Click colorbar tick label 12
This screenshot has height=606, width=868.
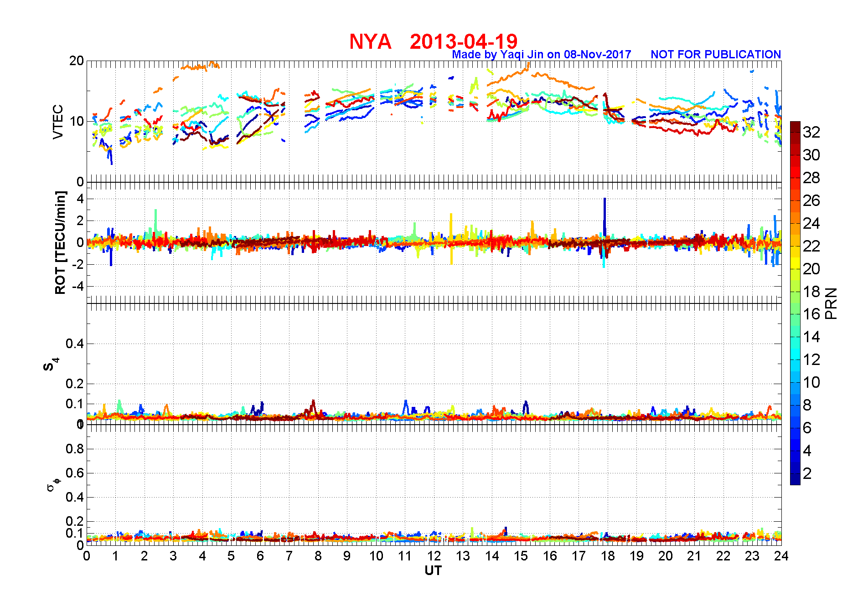811,359
